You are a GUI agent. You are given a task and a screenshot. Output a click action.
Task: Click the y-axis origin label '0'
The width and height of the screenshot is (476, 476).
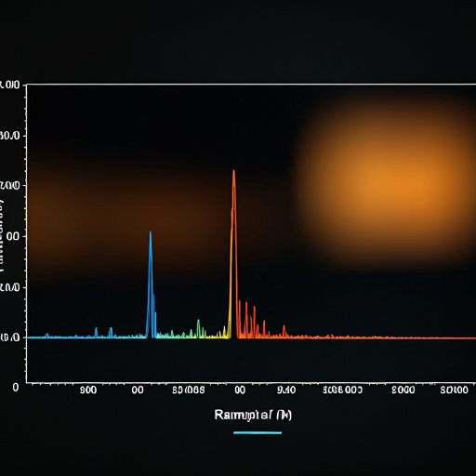(16, 387)
